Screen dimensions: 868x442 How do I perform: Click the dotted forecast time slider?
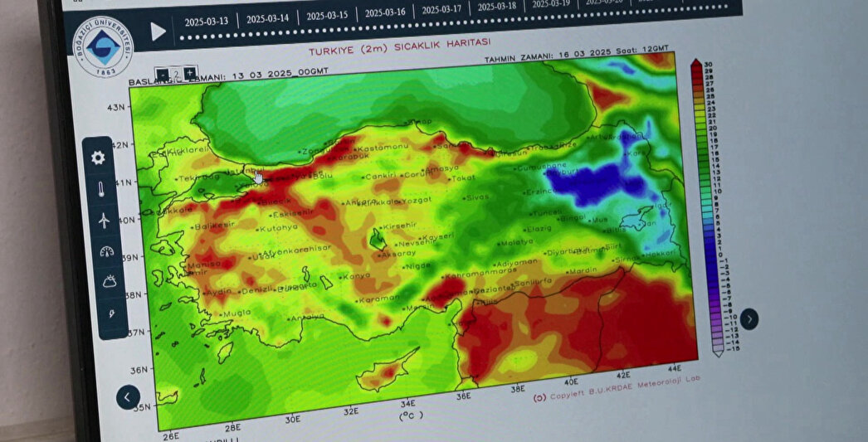click(x=453, y=22)
